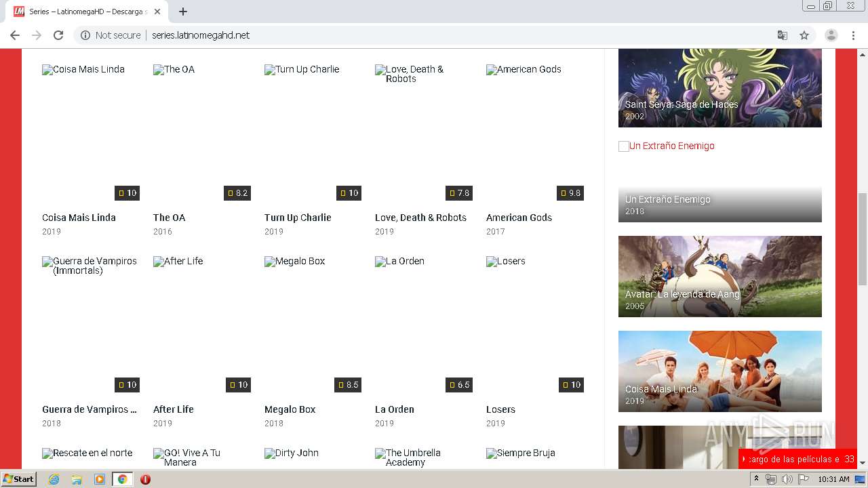Open the Siempre Bruja poster
Screen dimensions: 868x488
tap(535, 458)
